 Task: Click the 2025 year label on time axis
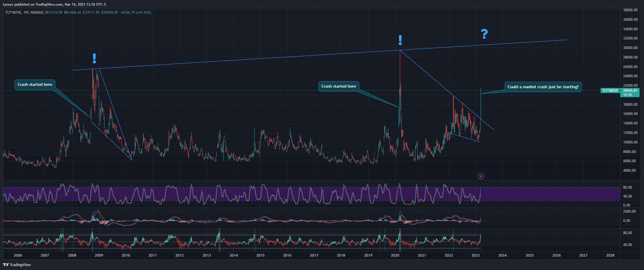click(530, 255)
